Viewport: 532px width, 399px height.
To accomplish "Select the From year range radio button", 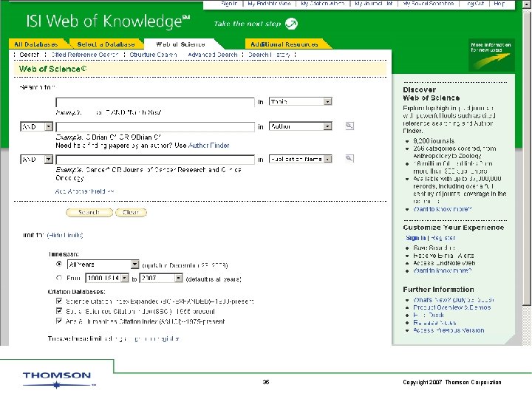I will (59, 278).
